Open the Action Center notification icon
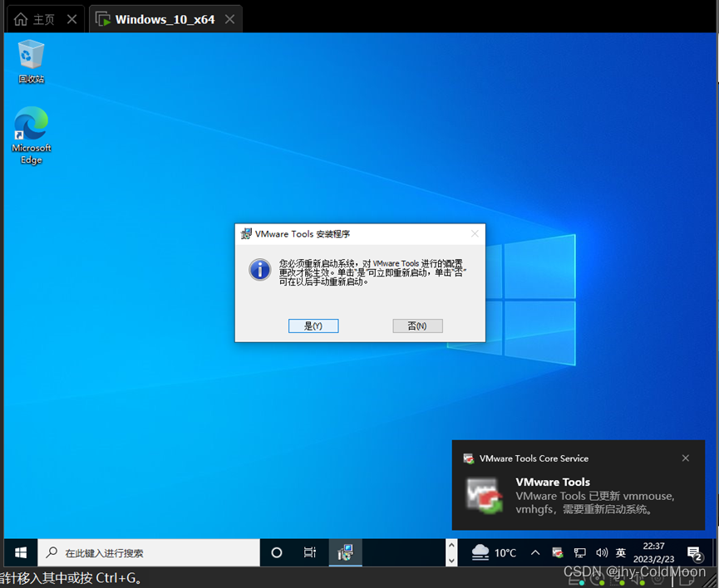This screenshot has height=588, width=719. click(x=693, y=552)
